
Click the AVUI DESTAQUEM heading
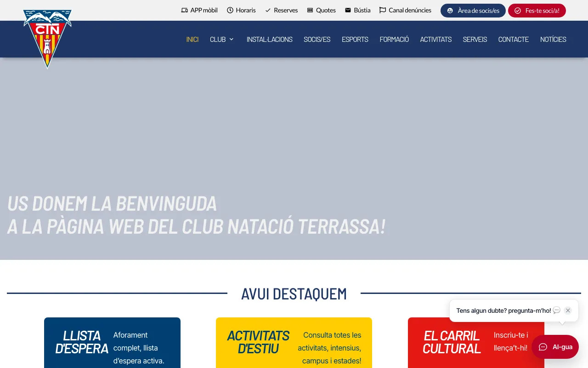point(294,293)
